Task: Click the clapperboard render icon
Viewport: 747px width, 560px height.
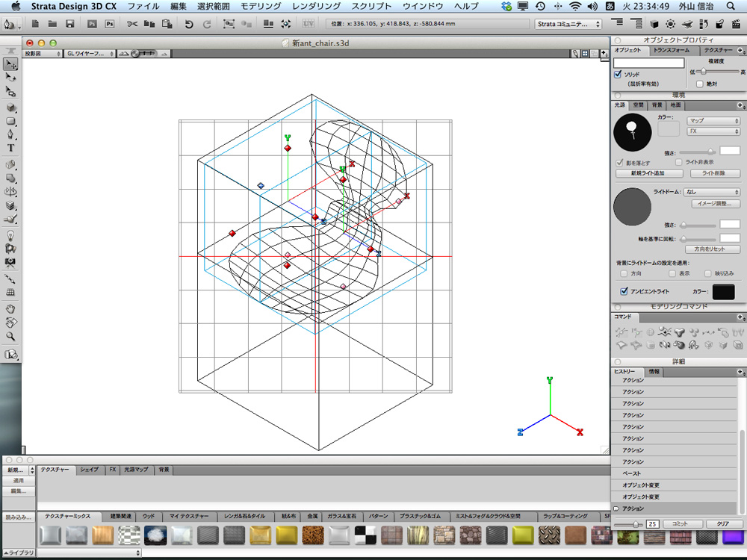Action: pos(736,24)
